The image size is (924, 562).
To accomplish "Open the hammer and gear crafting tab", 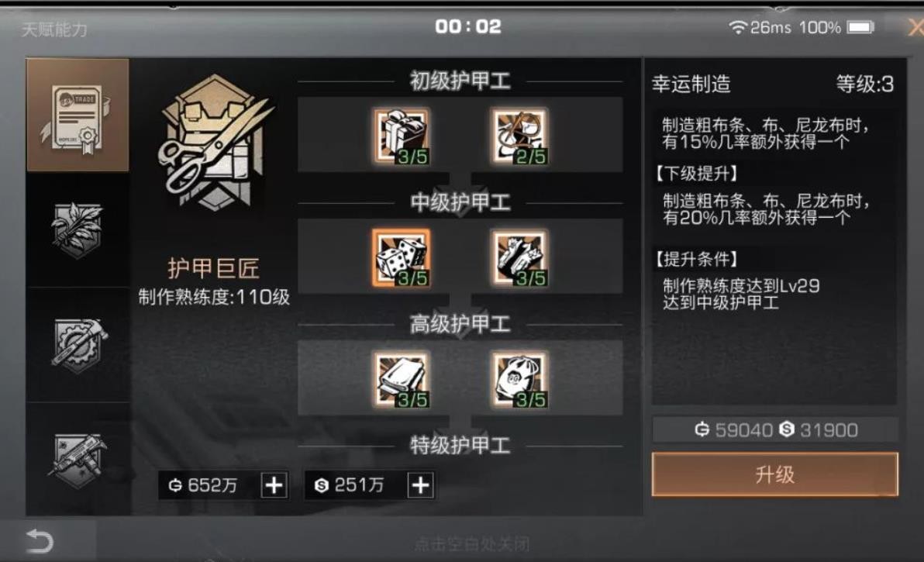I will pyautogui.click(x=78, y=346).
